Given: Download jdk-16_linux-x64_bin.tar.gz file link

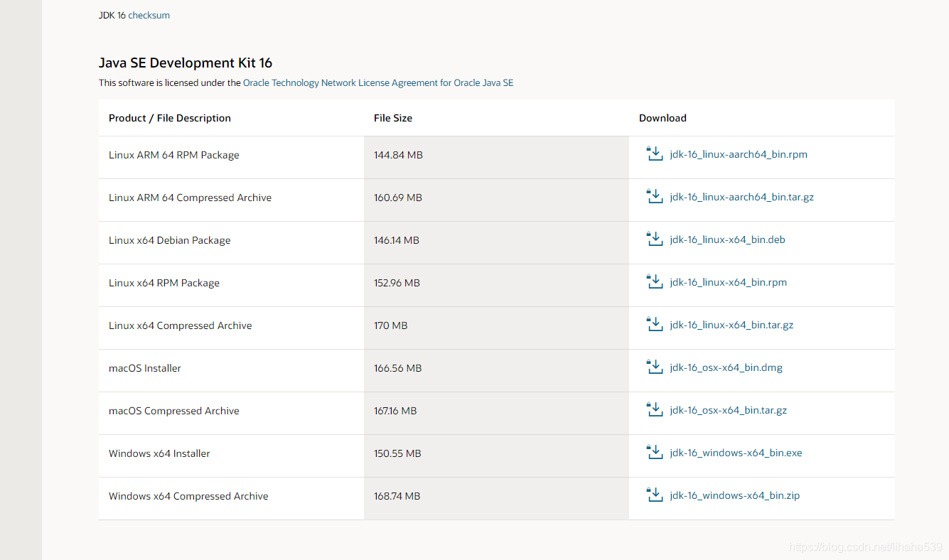Looking at the screenshot, I should coord(731,325).
